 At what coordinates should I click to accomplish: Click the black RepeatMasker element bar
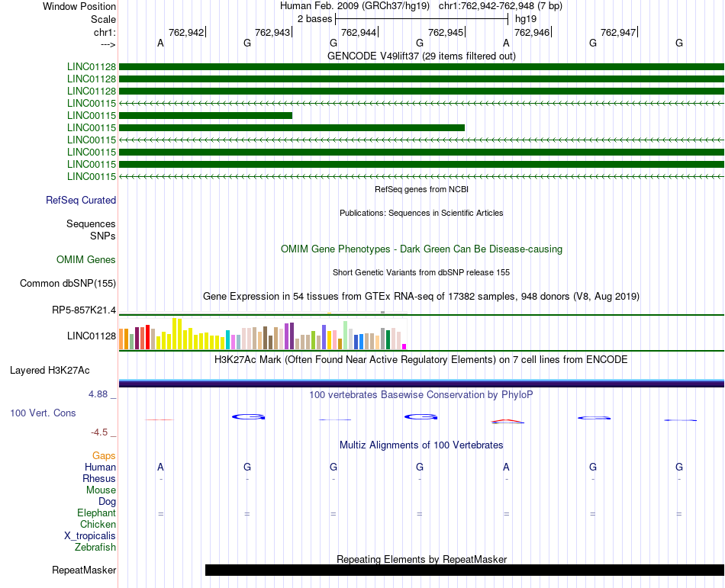465,570
